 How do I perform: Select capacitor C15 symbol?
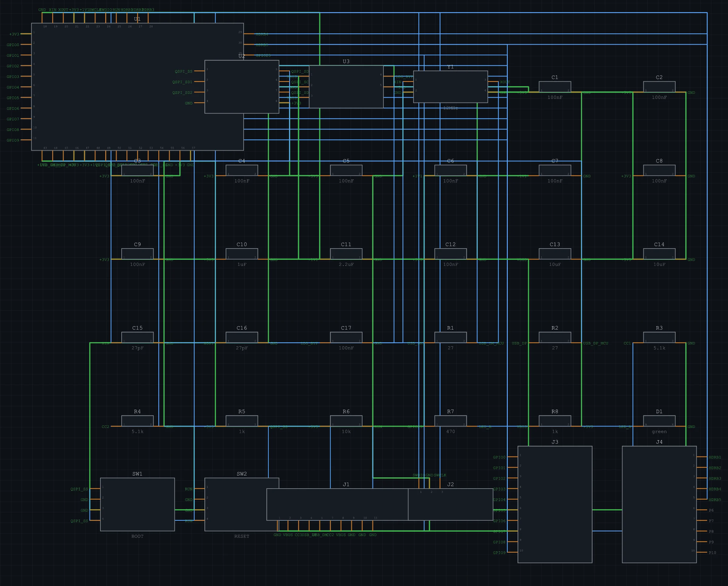click(137, 337)
